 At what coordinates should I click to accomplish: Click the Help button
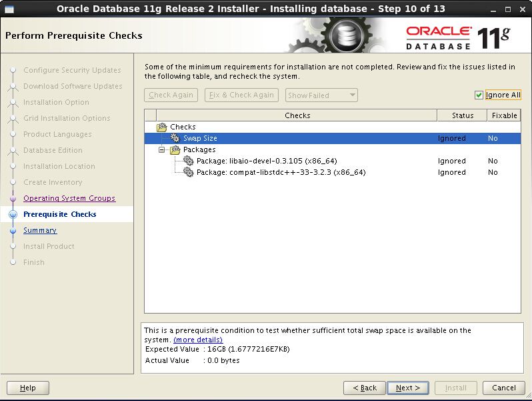[x=28, y=388]
